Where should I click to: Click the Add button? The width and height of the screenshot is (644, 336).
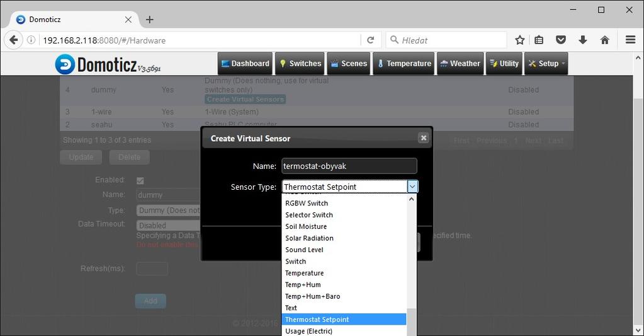click(x=150, y=301)
